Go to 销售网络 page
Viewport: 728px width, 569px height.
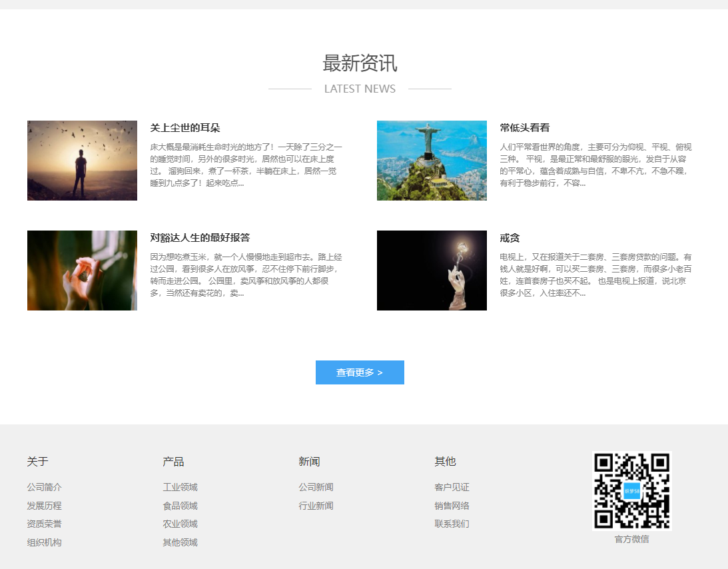(x=452, y=506)
